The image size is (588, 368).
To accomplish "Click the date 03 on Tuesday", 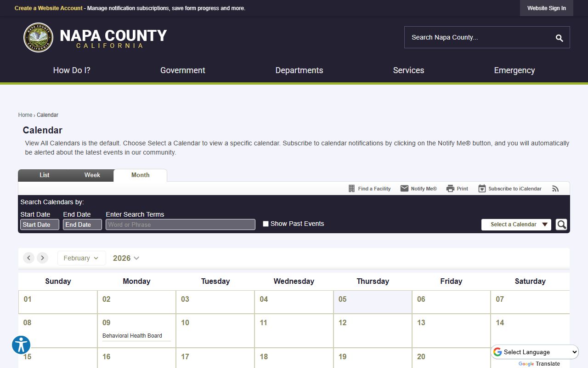I will point(185,299).
